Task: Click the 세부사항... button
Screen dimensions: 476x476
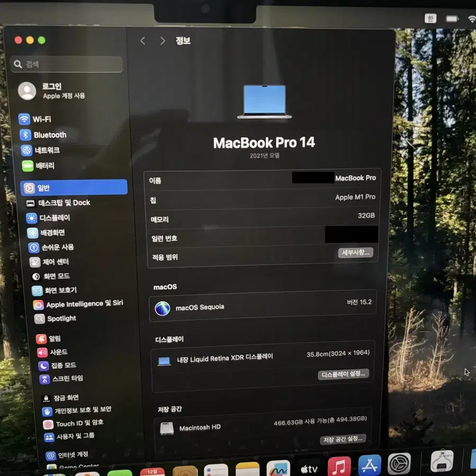Action: (355, 253)
